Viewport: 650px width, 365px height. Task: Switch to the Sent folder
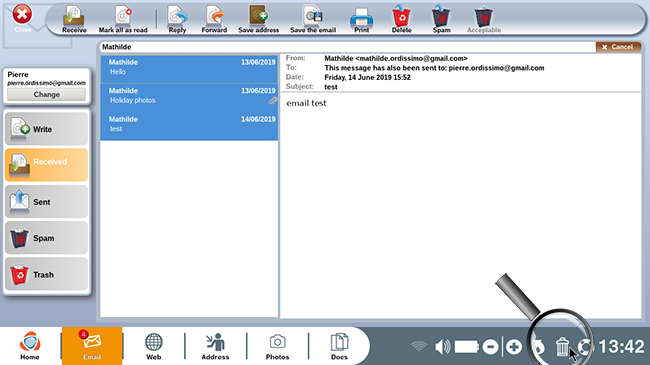46,202
